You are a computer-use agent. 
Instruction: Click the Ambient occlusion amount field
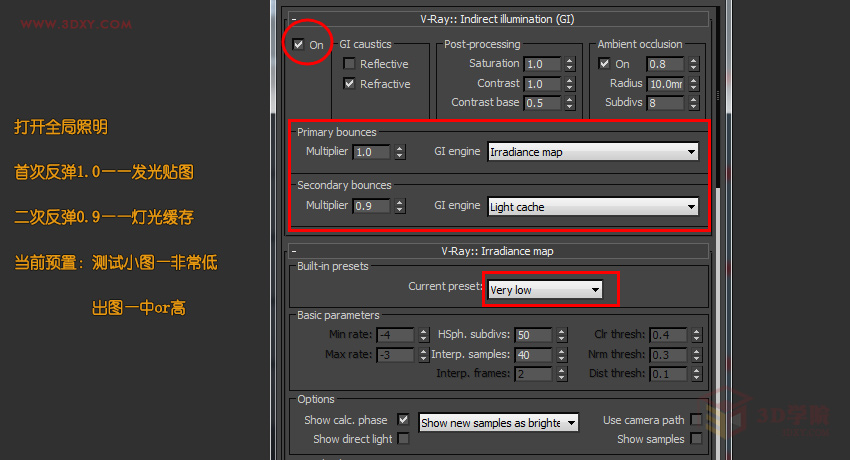[666, 64]
